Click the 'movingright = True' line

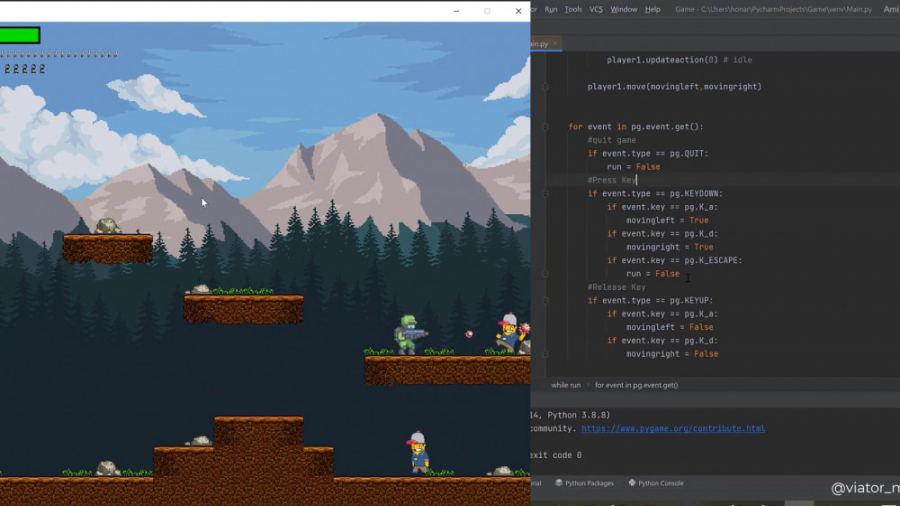coord(669,247)
